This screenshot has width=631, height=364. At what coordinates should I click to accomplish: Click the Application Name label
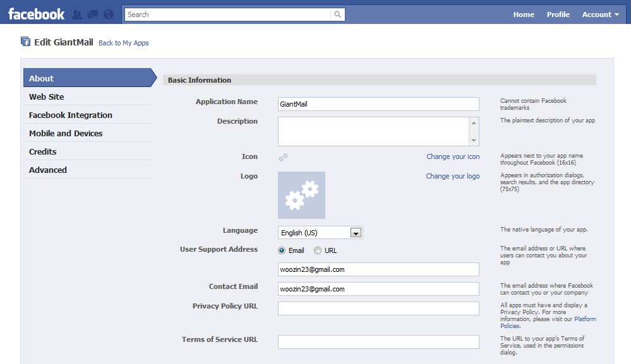[227, 102]
